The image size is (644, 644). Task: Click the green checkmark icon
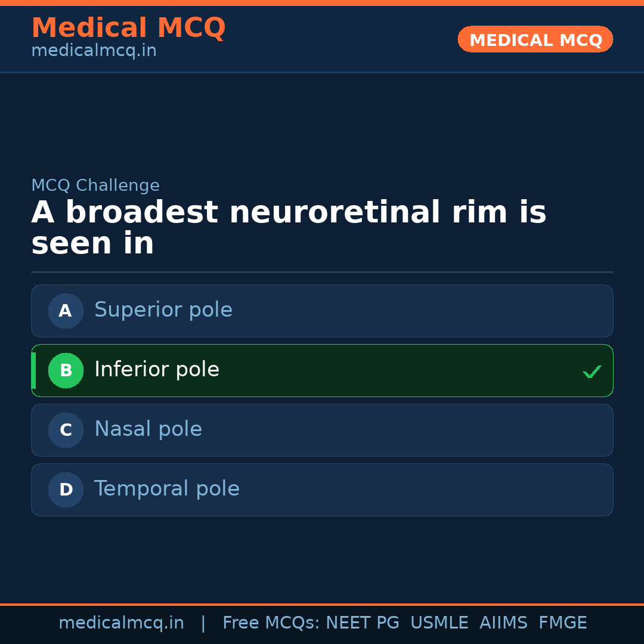pyautogui.click(x=592, y=371)
